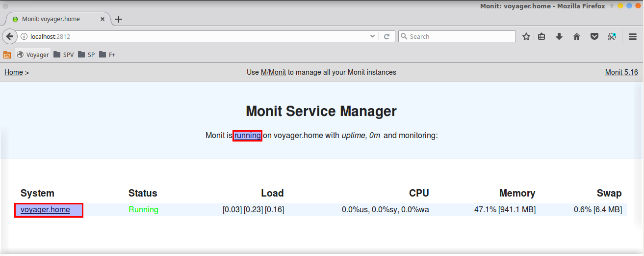The image size is (644, 256).
Task: Click the running link in status sentence
Action: pyautogui.click(x=247, y=135)
